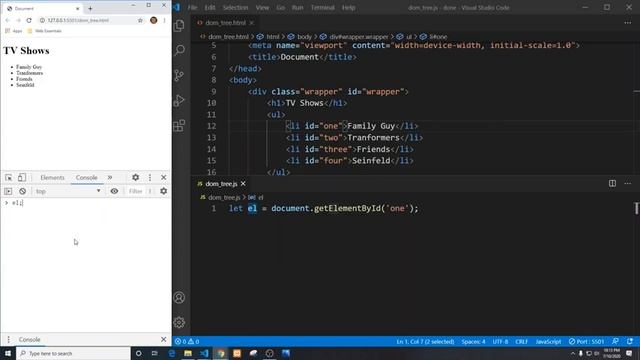Click the 'html' breadcrumb segment
Image resolution: width=640 pixels, height=360 pixels.
tap(272, 37)
